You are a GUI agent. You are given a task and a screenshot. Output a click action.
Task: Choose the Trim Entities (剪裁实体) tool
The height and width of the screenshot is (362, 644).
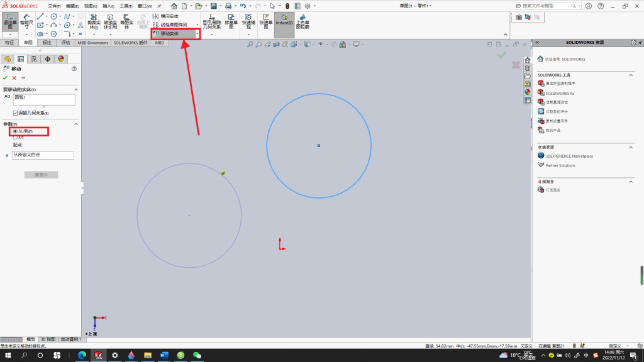pos(94,22)
